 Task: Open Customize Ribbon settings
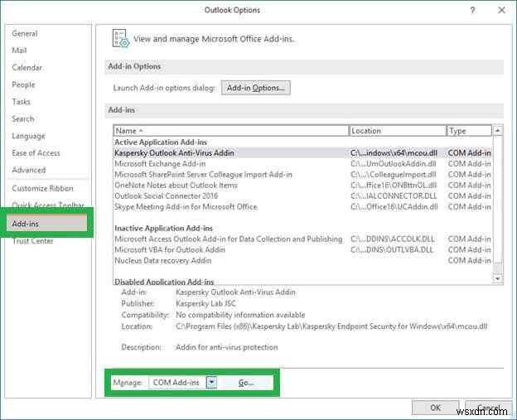click(x=42, y=189)
